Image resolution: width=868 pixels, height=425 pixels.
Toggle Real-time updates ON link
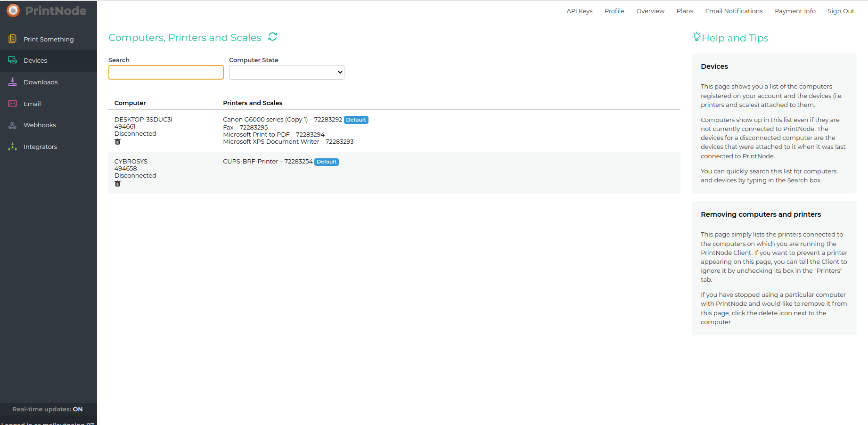coord(78,409)
